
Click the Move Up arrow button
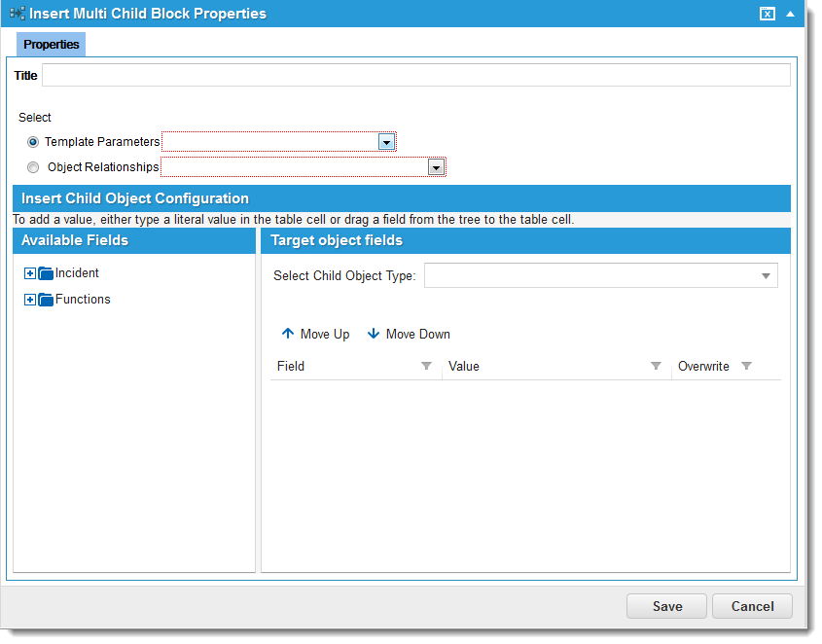pos(315,334)
